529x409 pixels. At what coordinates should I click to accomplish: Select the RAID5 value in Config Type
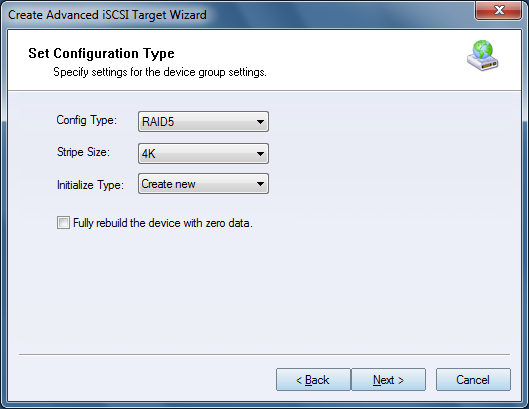point(158,121)
